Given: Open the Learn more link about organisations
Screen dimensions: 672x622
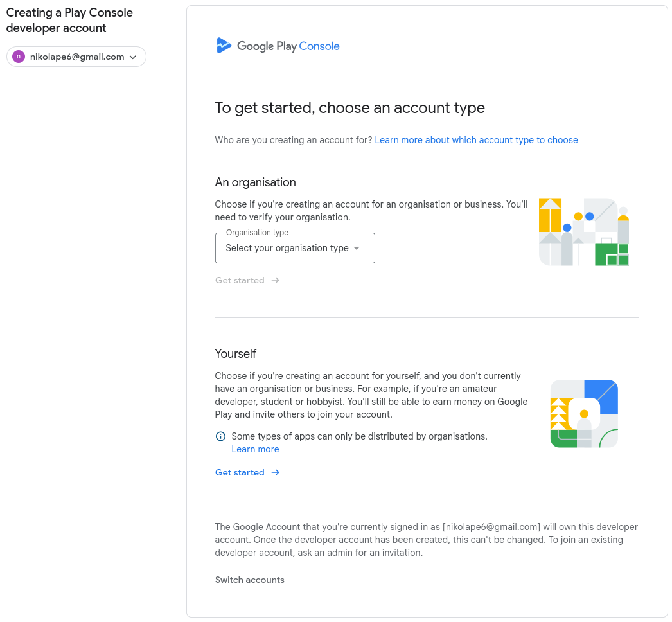Looking at the screenshot, I should tap(255, 449).
